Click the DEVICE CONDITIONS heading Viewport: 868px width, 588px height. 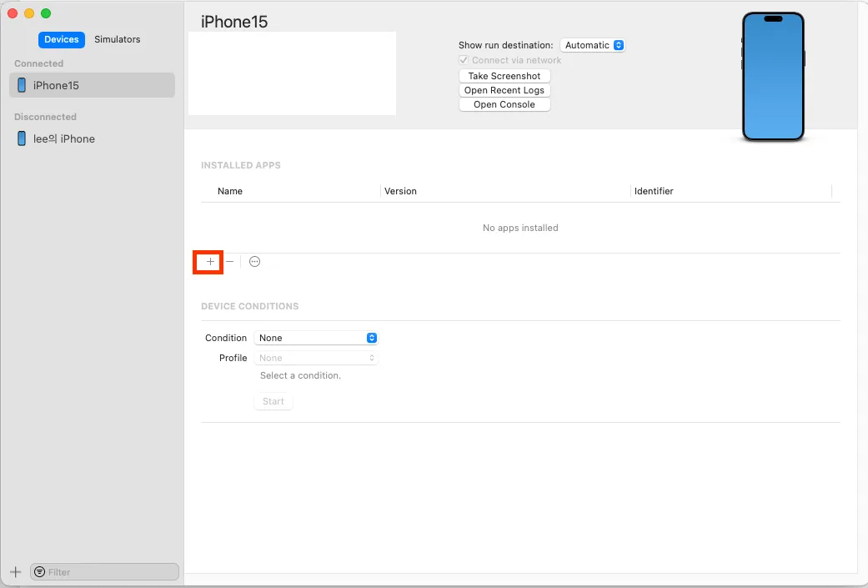click(x=249, y=306)
